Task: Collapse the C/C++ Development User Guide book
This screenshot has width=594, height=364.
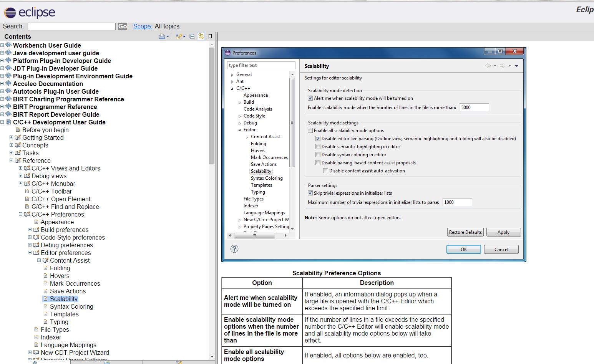Action: point(2,122)
